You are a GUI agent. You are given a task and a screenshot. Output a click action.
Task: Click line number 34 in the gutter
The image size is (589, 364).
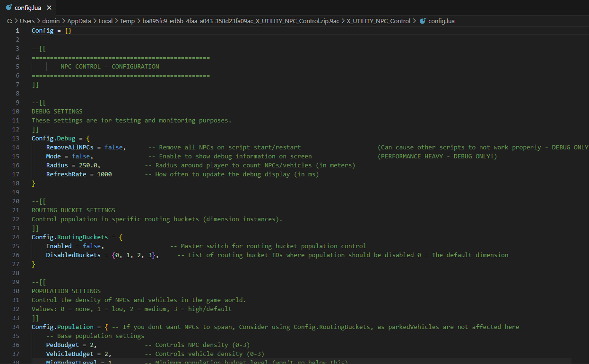pyautogui.click(x=17, y=327)
